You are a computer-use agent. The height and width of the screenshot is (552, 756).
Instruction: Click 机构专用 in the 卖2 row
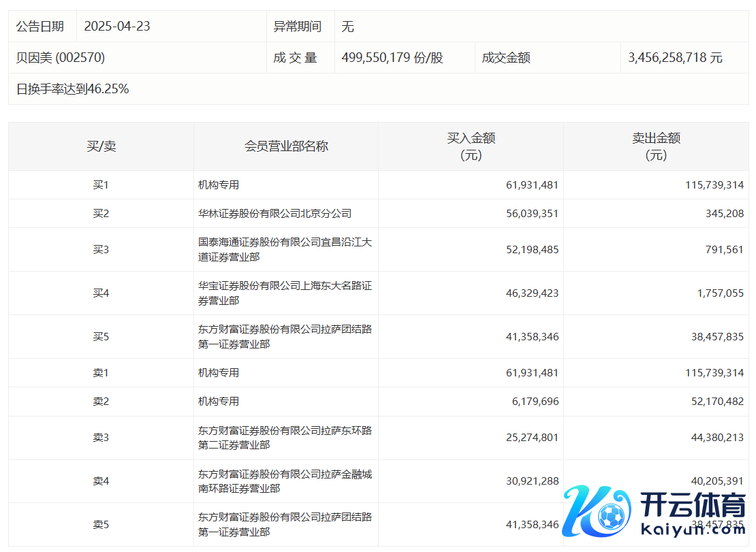pos(219,402)
